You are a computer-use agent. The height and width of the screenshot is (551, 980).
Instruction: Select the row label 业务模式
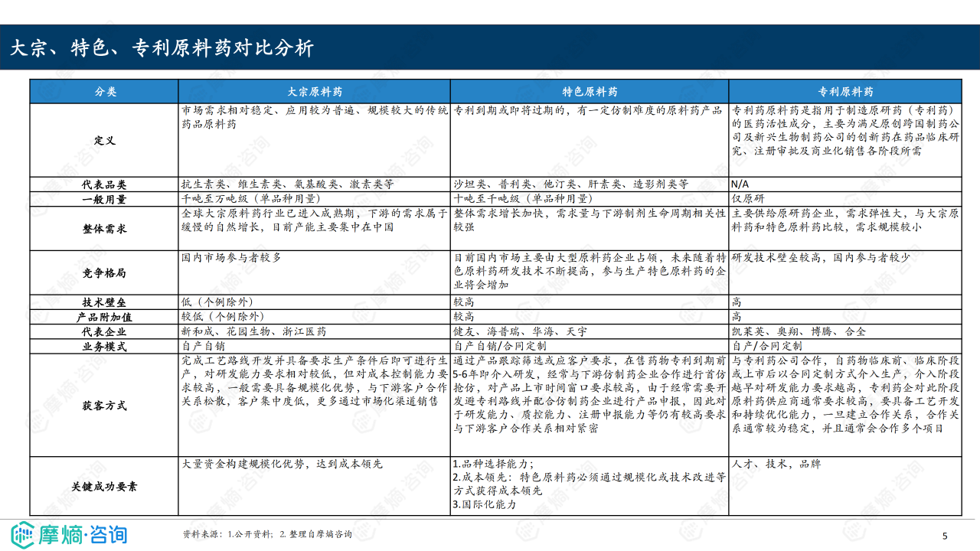point(105,346)
